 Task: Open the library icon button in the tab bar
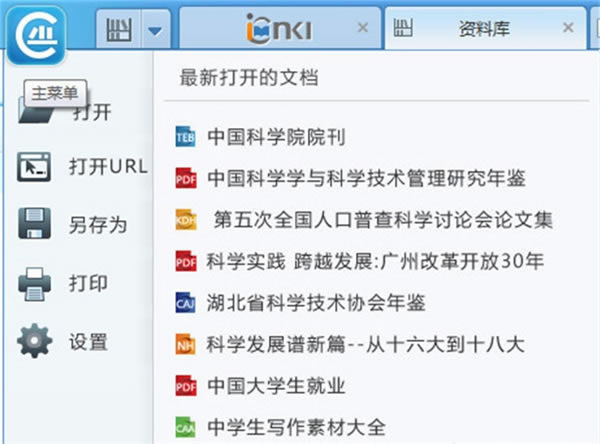pos(119,29)
